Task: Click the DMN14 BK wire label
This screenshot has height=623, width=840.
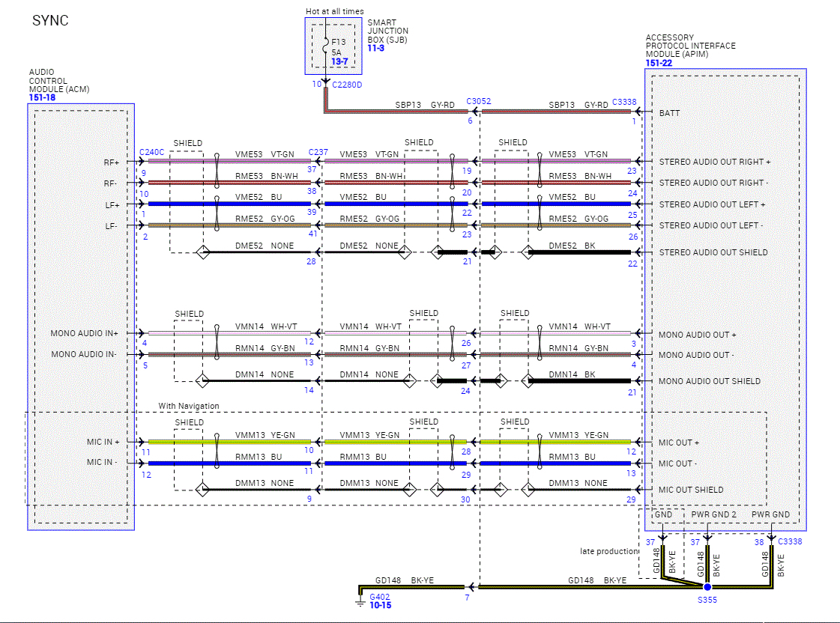Action: pyautogui.click(x=572, y=374)
